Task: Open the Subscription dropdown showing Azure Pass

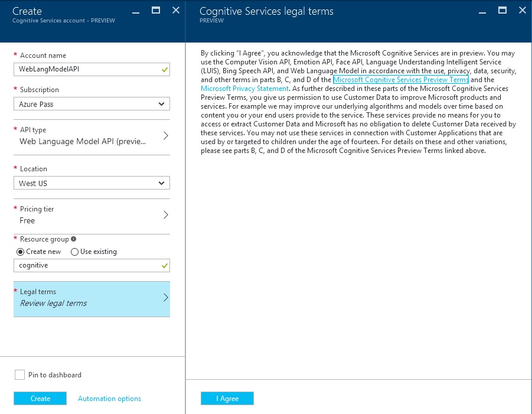Action: click(91, 104)
